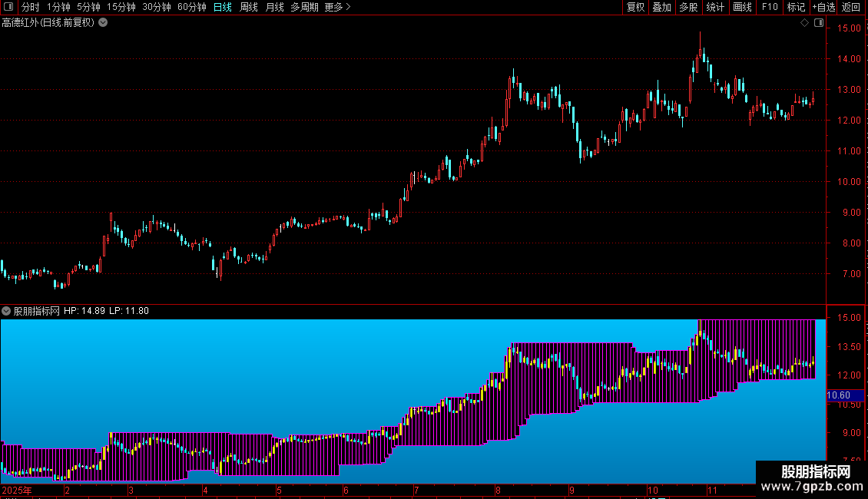
Task: Toggle the sidebar panel icon at top-left
Action: (8, 7)
